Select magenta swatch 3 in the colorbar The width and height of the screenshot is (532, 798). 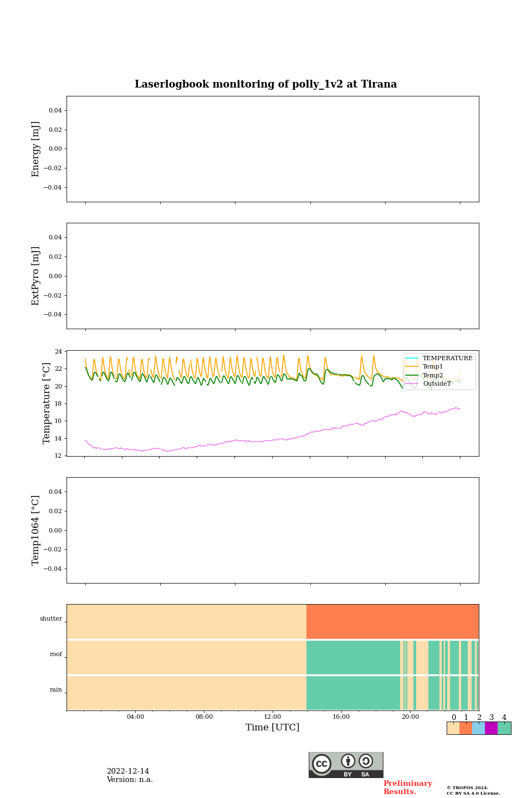491,728
